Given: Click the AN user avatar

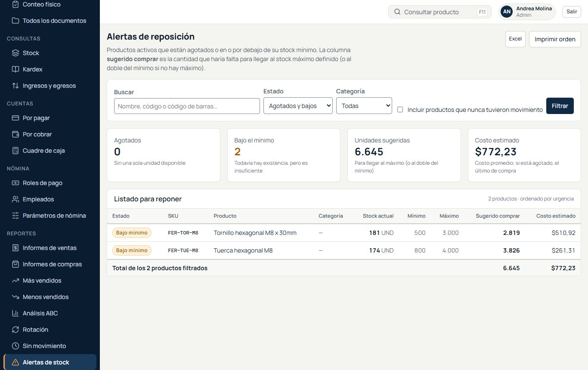Looking at the screenshot, I should point(507,12).
